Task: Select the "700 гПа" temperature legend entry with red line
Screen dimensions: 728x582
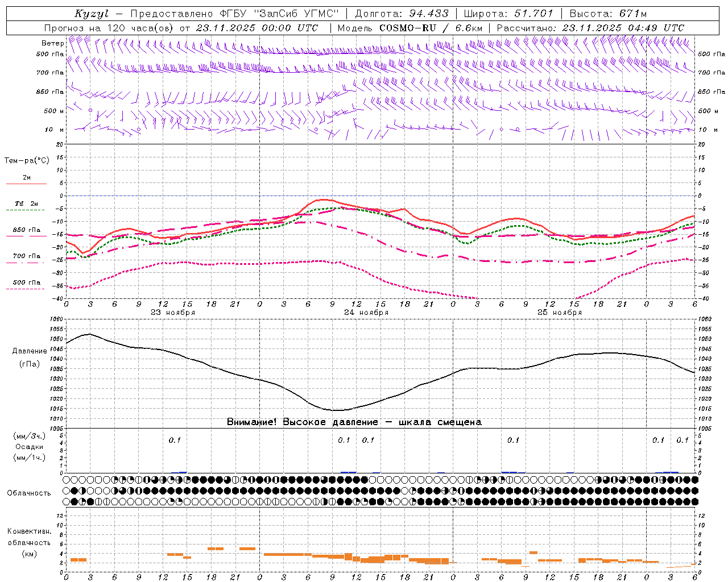Action: [x=27, y=256]
